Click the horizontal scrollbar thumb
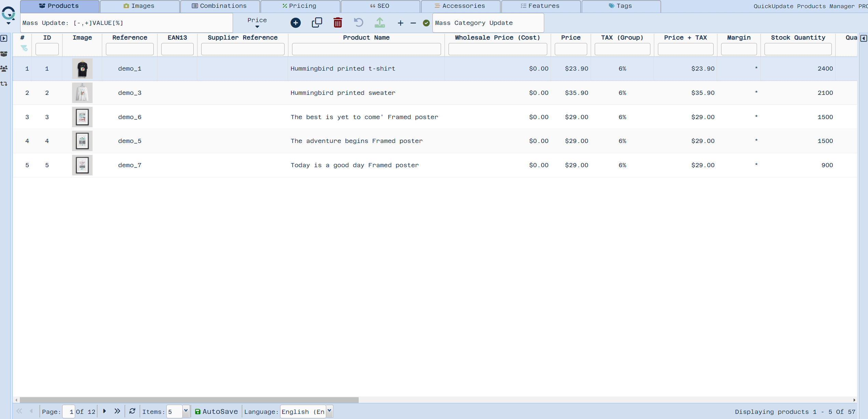 pos(189,400)
